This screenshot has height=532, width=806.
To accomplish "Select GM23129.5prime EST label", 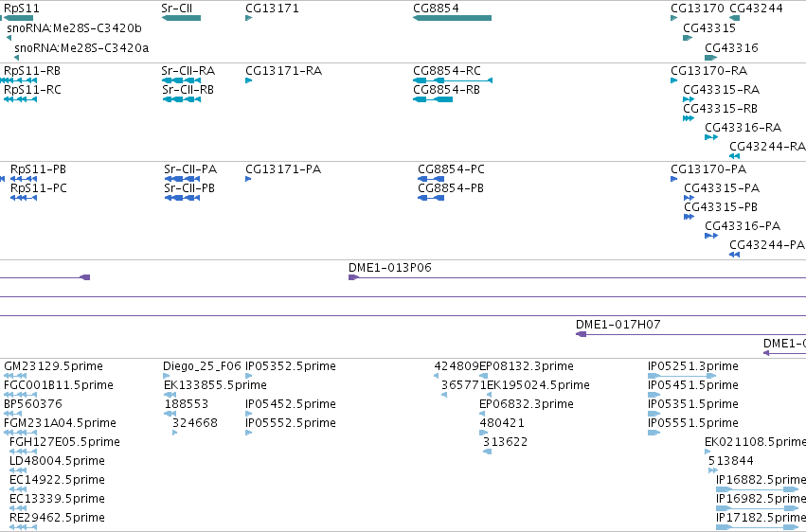I will (x=53, y=366).
